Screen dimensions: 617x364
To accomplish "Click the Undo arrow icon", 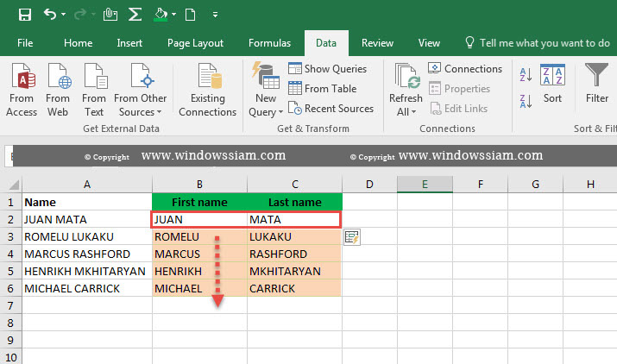I will [50, 15].
